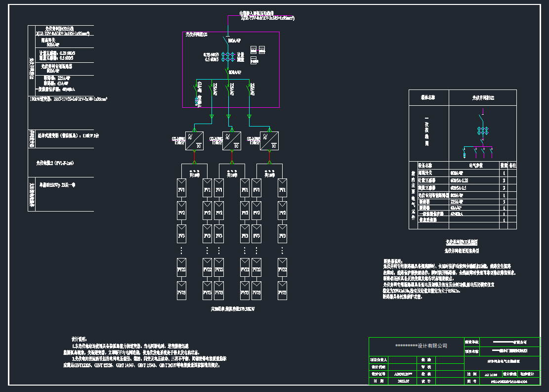Image resolution: width=549 pixels, height=392 pixels.
Task: Select the 63A/4P breaker in the grid cabinet
Action: click(197, 89)
